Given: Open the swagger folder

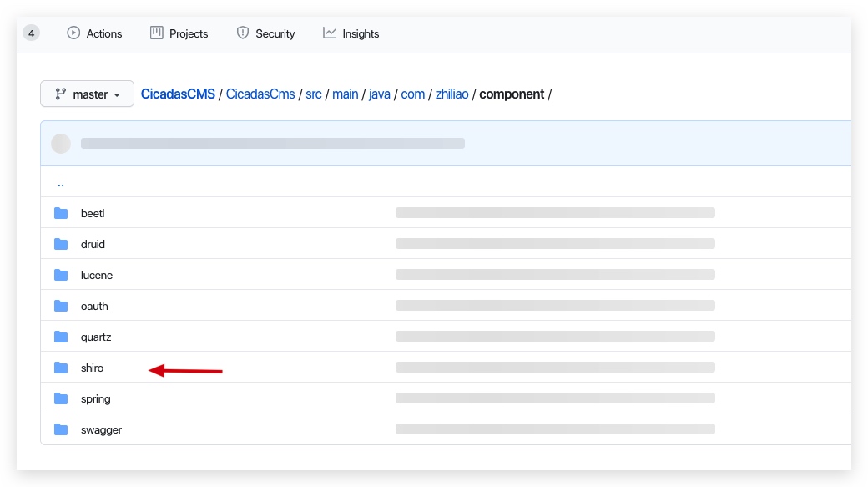Looking at the screenshot, I should (101, 430).
